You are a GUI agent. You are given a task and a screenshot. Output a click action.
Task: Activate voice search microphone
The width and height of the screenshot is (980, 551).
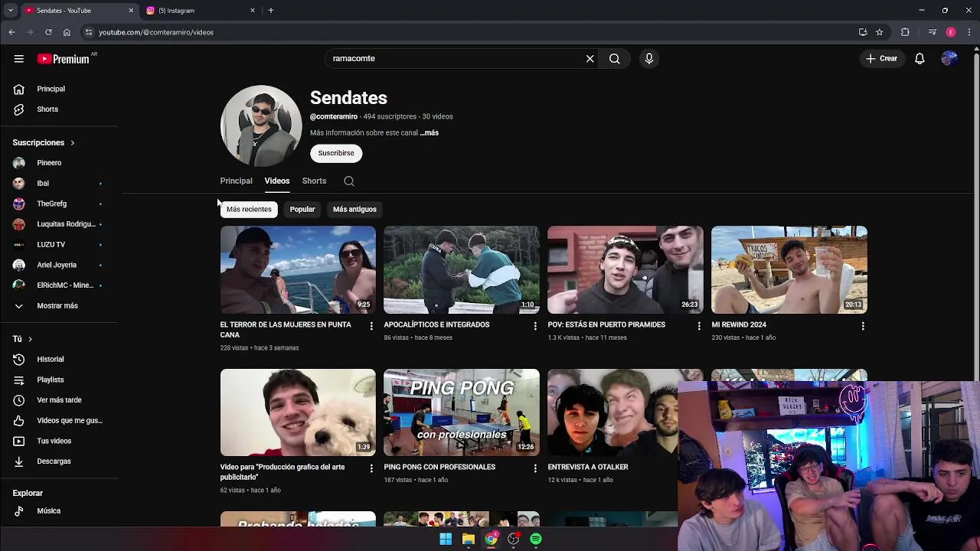(x=648, y=59)
